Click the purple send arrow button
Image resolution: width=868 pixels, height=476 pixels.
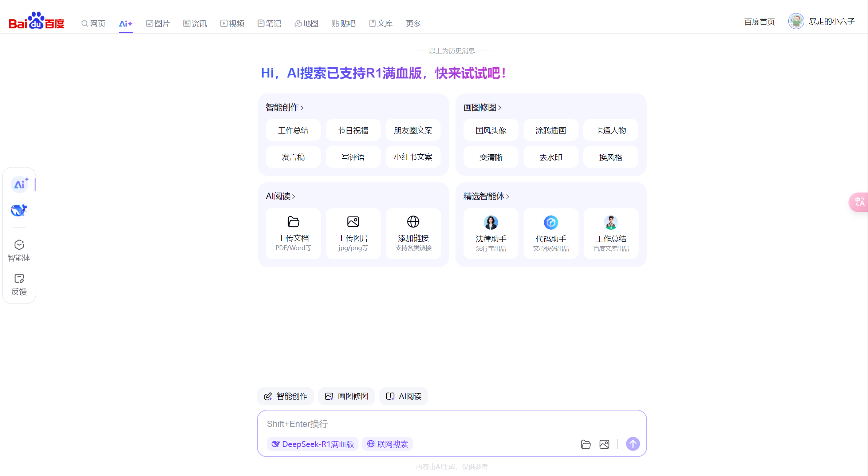pos(633,444)
